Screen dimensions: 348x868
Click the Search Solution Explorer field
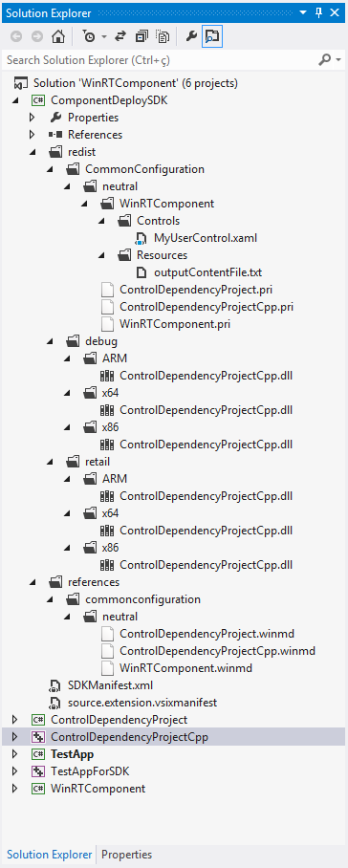pyautogui.click(x=160, y=59)
